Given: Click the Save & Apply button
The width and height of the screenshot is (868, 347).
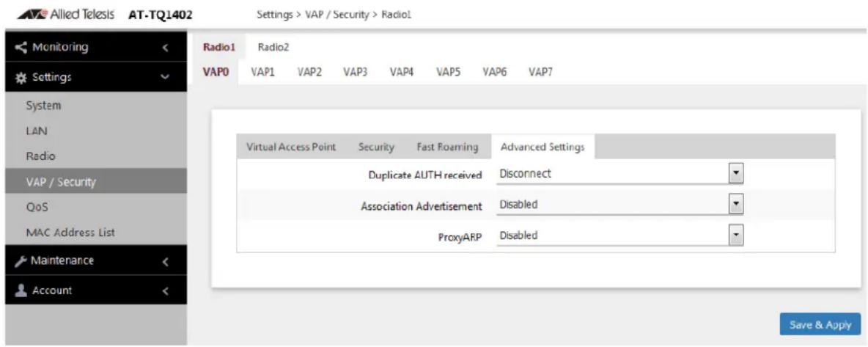Looking at the screenshot, I should click(x=820, y=325).
